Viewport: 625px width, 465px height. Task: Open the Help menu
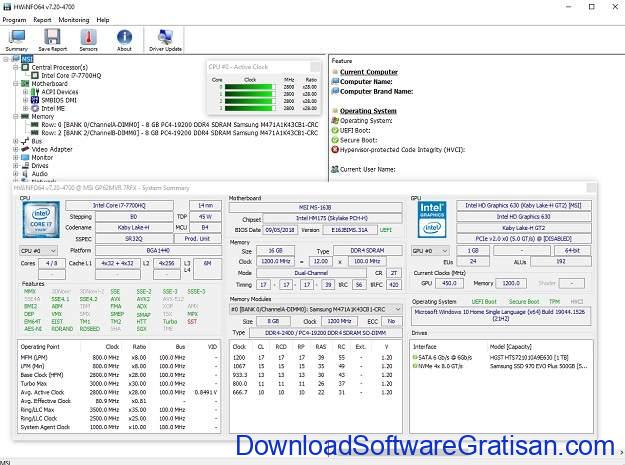[x=103, y=20]
